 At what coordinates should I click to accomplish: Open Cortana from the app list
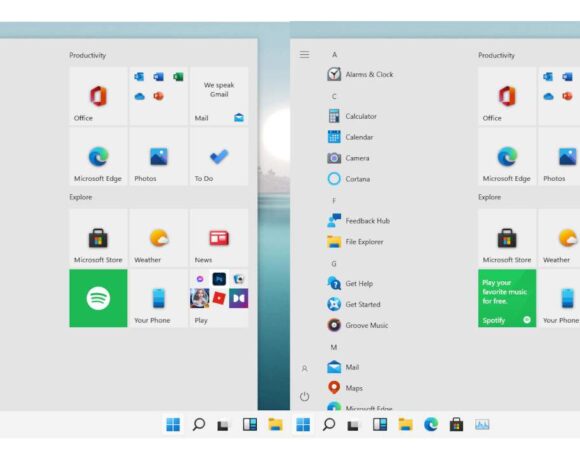pos(348,179)
